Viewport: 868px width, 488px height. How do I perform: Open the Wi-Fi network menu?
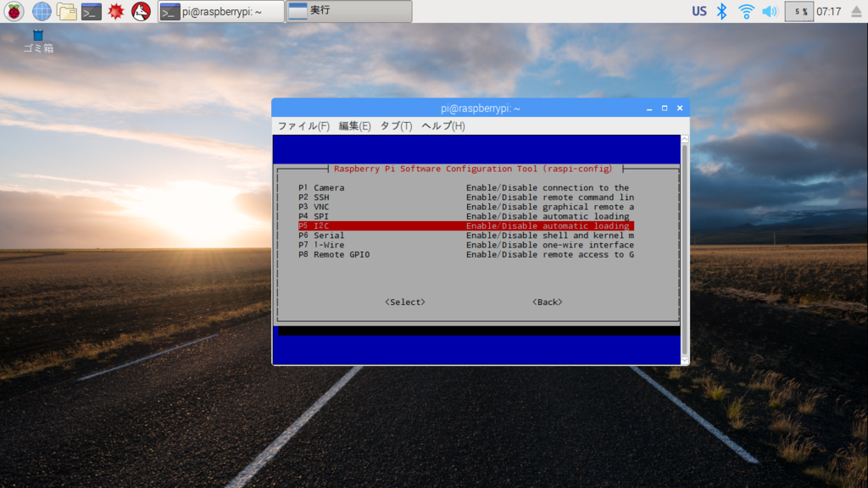pyautogui.click(x=746, y=11)
